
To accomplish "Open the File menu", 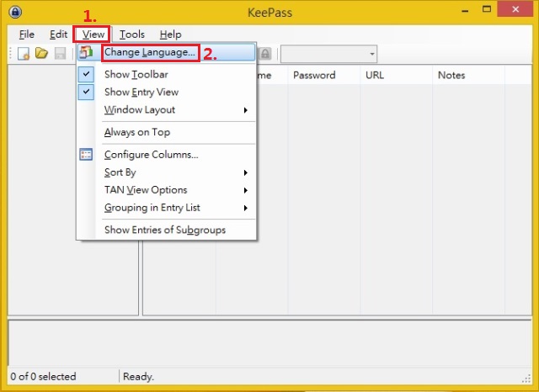I will click(27, 34).
